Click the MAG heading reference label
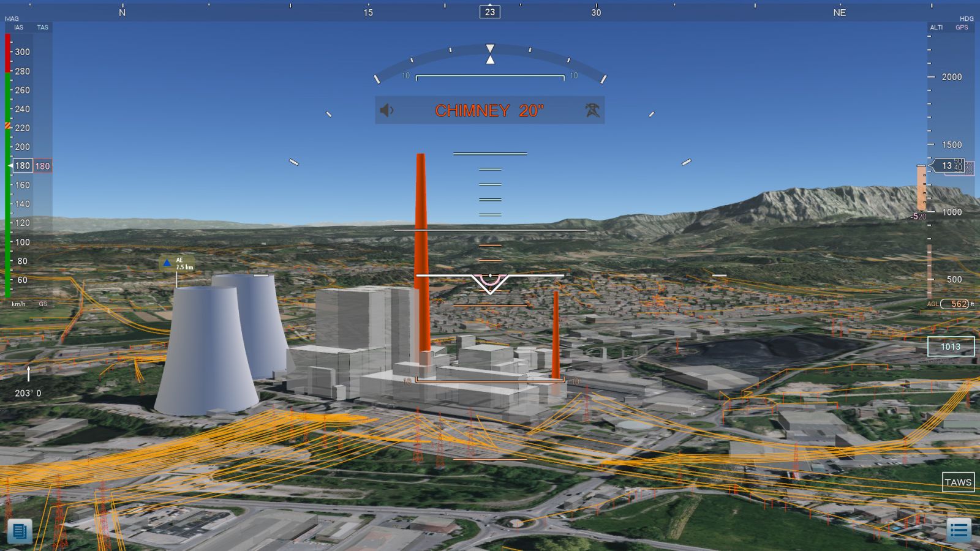 pyautogui.click(x=12, y=19)
